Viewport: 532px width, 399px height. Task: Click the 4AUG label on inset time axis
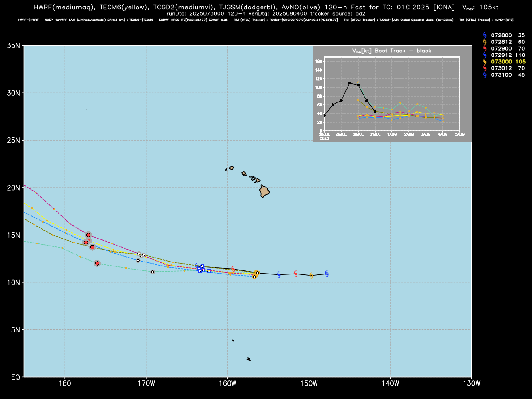pyautogui.click(x=442, y=134)
